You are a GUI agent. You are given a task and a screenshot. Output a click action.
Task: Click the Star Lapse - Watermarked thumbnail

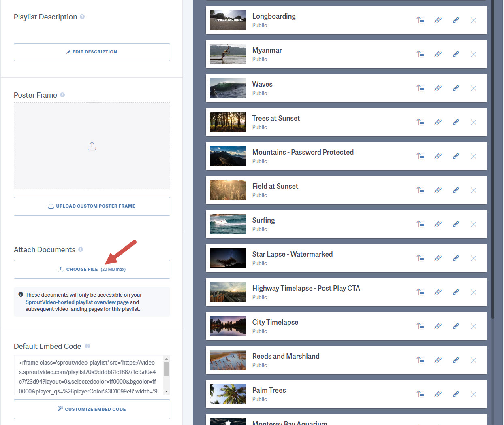tap(228, 258)
